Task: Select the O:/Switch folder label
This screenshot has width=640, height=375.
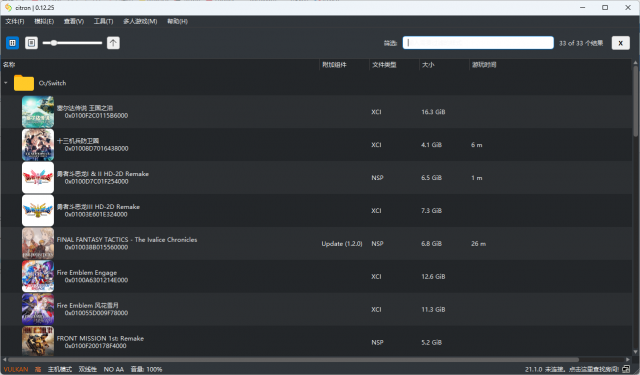Action: pyautogui.click(x=52, y=83)
